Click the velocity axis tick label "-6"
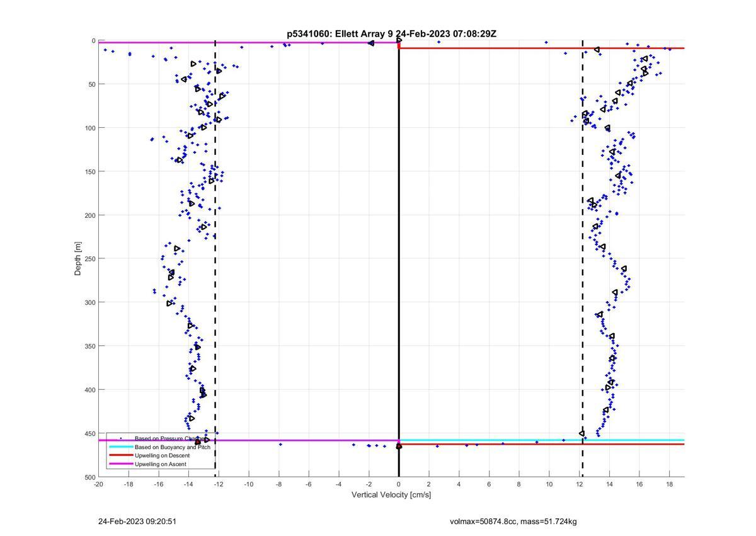The image size is (756, 536). 309,484
